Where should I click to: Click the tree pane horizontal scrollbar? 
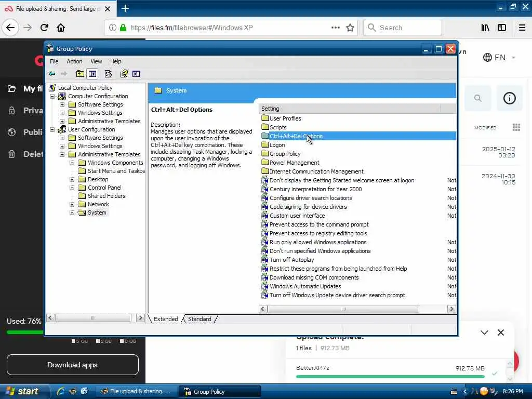(x=94, y=318)
